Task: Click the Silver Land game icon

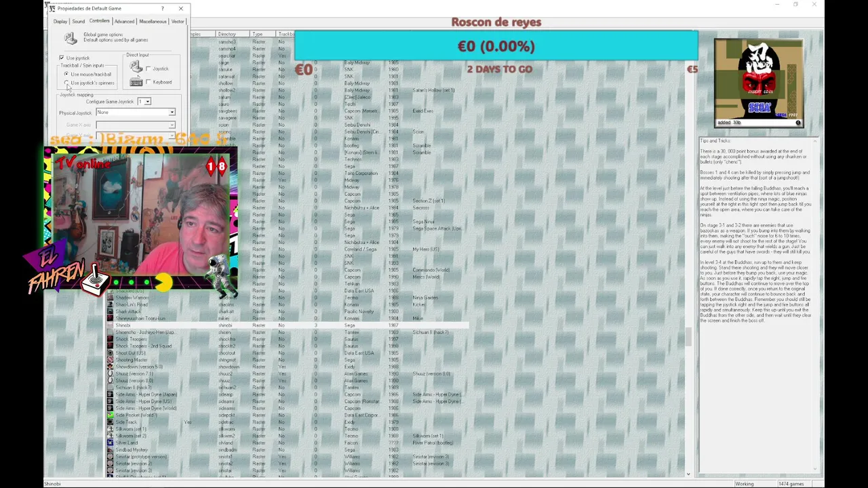Action: click(110, 443)
